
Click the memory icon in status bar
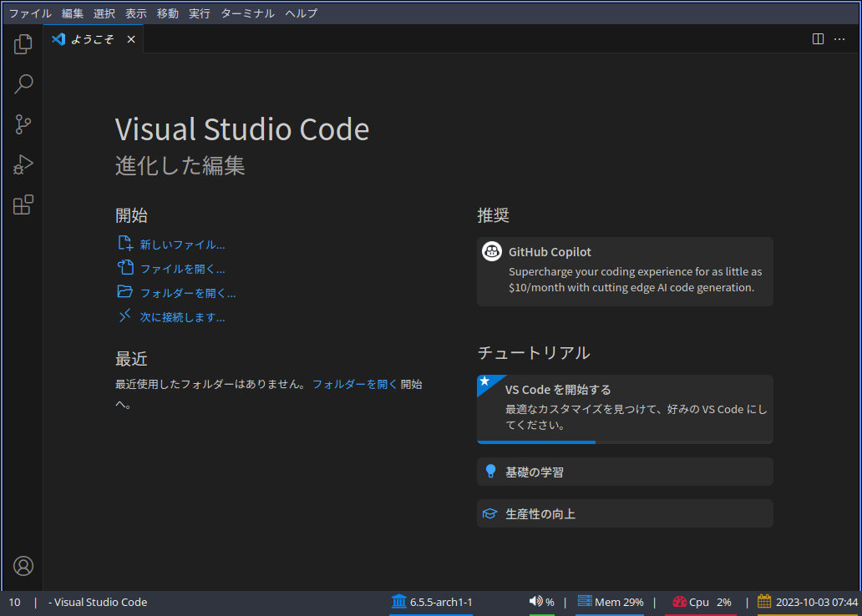585,601
